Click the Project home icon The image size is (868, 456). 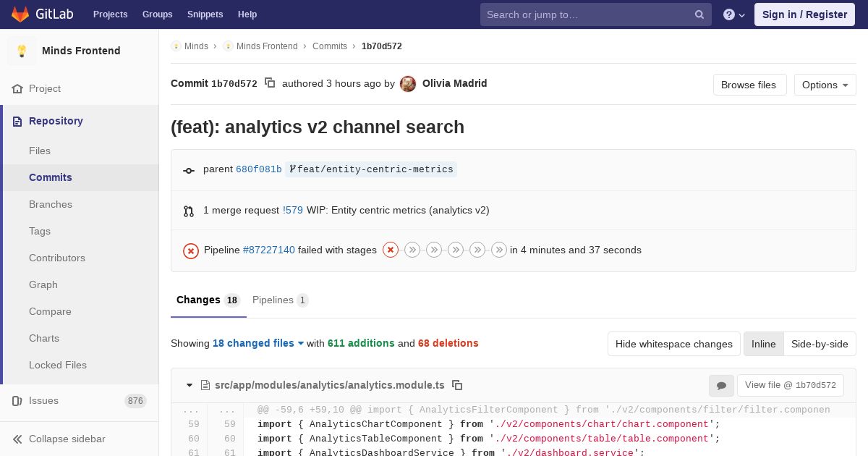coord(17,89)
